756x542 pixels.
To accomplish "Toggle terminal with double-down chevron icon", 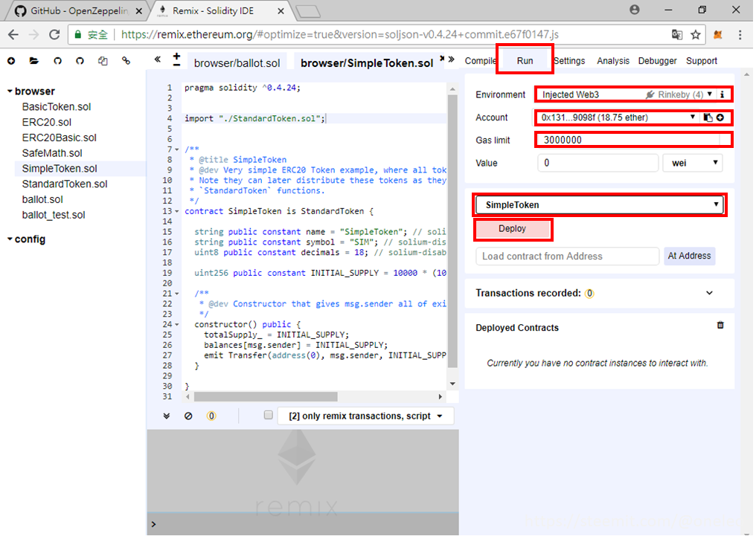I will click(167, 416).
